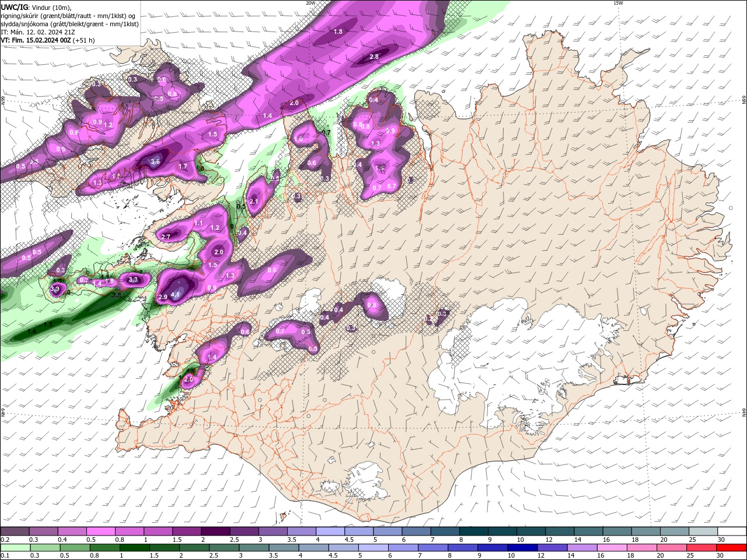The image size is (747, 560).
Task: Click the red swatch labeled 30 in rain legend
Action: [x=732, y=548]
